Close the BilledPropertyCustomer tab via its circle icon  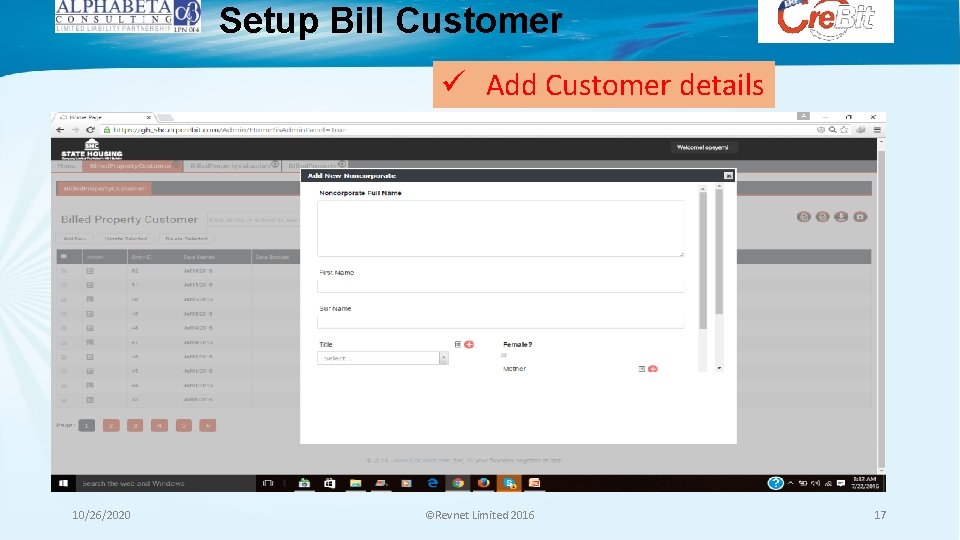176,164
